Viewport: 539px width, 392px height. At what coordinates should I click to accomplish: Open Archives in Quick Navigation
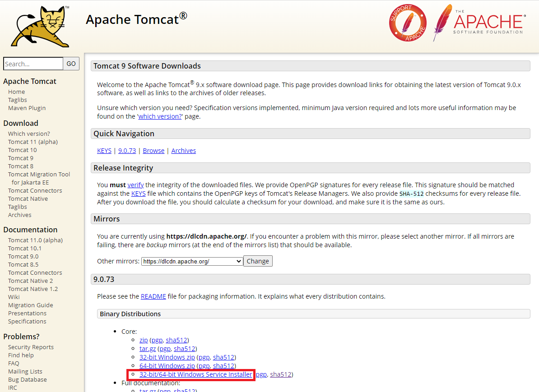coord(184,151)
